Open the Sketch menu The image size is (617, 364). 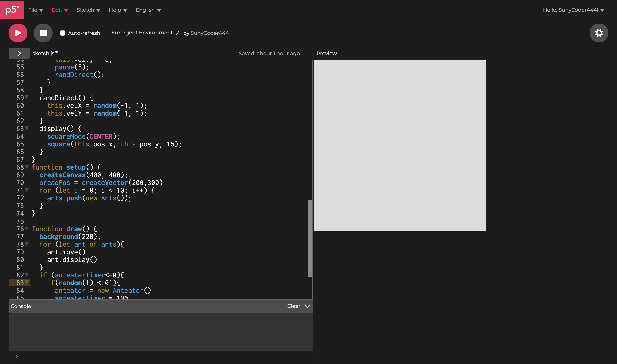(x=88, y=10)
